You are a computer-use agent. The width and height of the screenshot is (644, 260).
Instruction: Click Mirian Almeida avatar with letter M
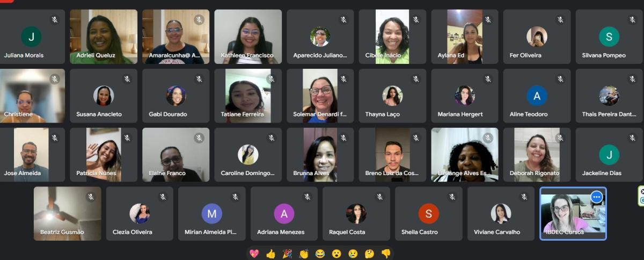(212, 214)
